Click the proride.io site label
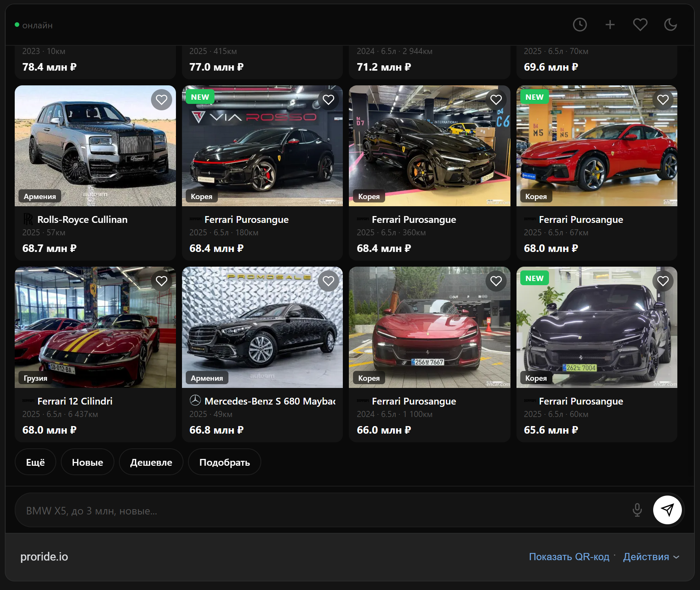The width and height of the screenshot is (700, 590). (x=44, y=556)
